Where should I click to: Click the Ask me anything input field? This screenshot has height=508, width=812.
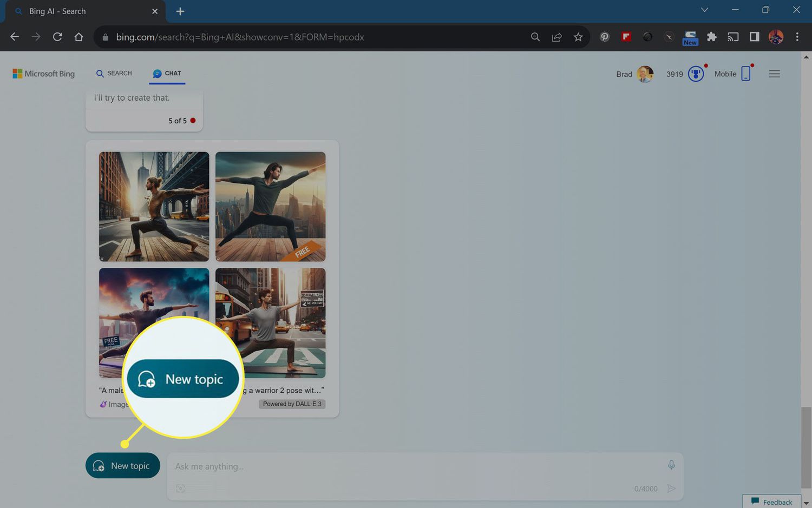pyautogui.click(x=417, y=466)
